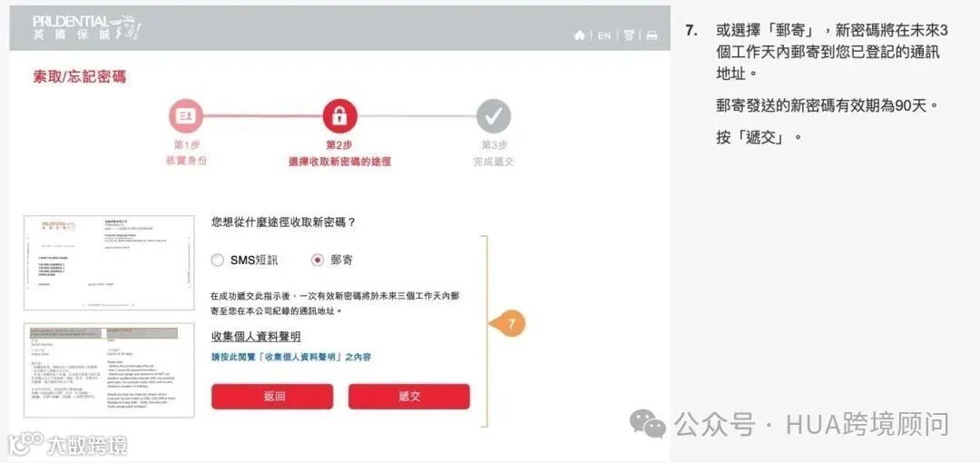Click the 返回 button

272,397
